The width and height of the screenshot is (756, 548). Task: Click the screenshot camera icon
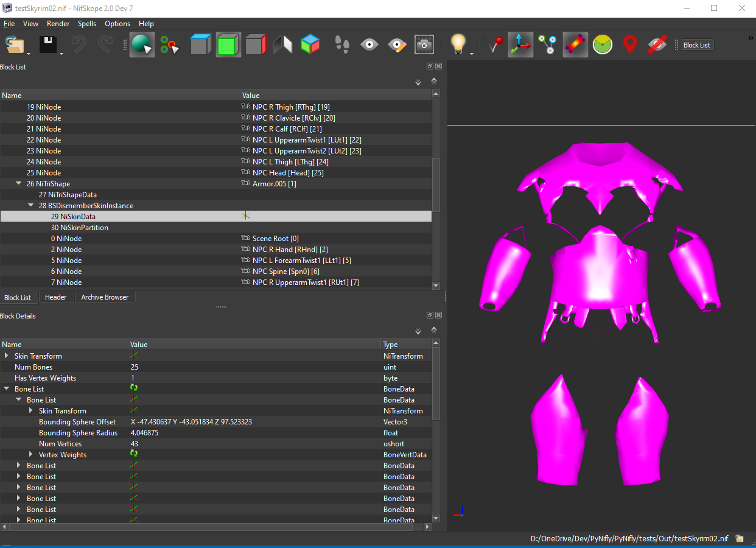coord(424,44)
